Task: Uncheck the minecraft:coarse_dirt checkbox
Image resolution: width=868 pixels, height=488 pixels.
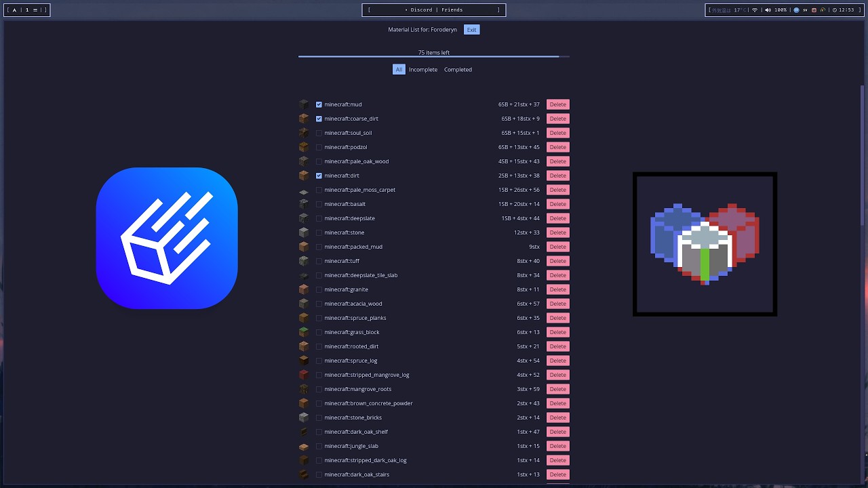Action: 319,119
